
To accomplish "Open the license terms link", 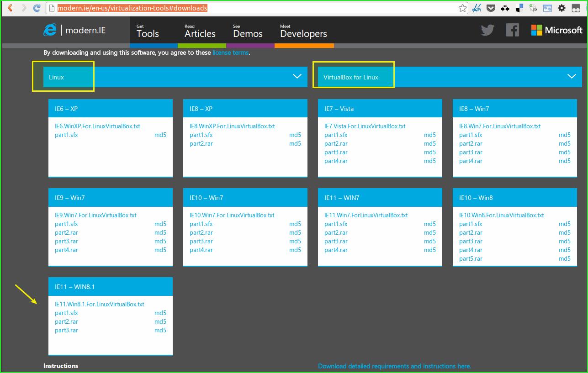I will point(230,53).
